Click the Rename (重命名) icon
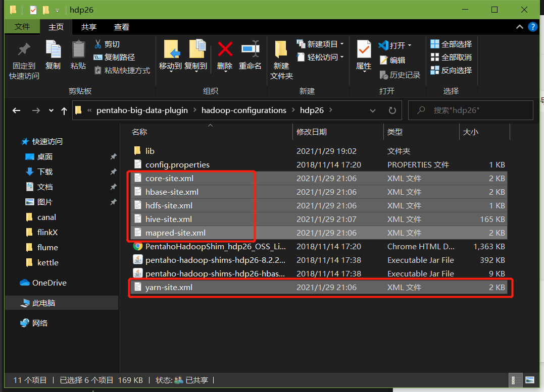The width and height of the screenshot is (544, 392). [x=250, y=49]
